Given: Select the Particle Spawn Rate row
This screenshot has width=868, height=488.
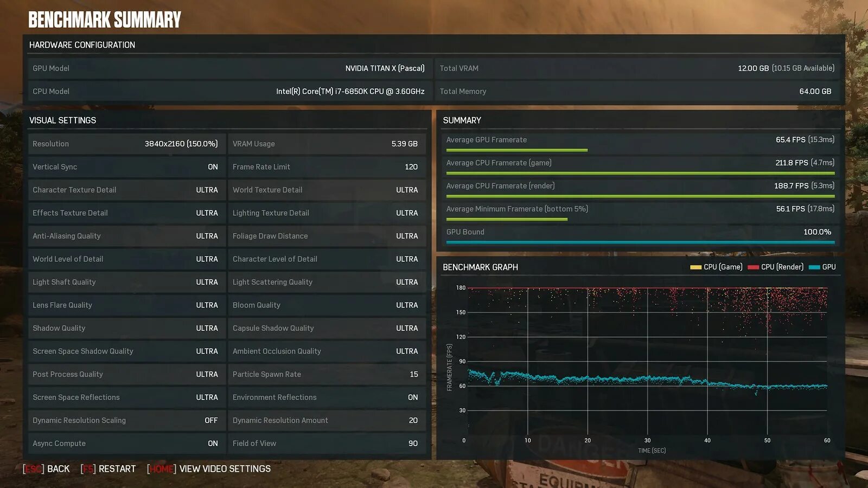Looking at the screenshot, I should tap(327, 374).
